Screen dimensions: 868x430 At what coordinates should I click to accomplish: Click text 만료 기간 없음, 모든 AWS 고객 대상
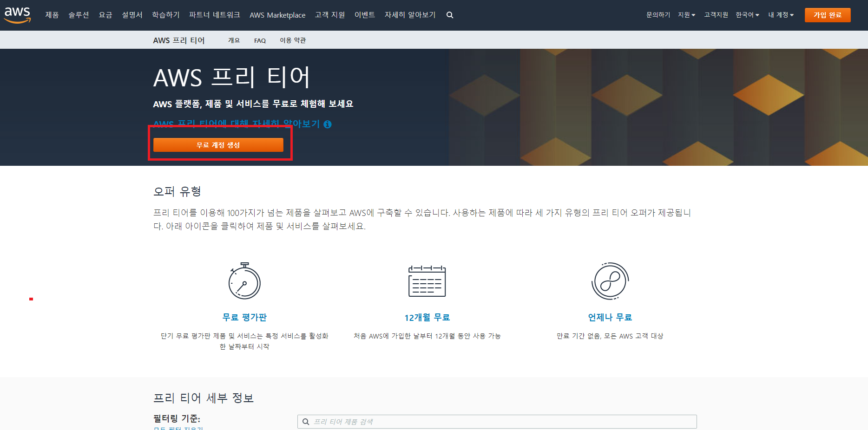(610, 336)
